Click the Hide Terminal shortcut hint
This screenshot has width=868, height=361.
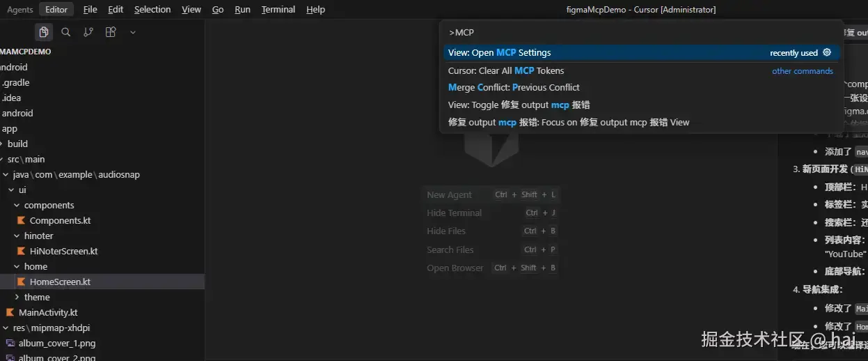(x=492, y=213)
